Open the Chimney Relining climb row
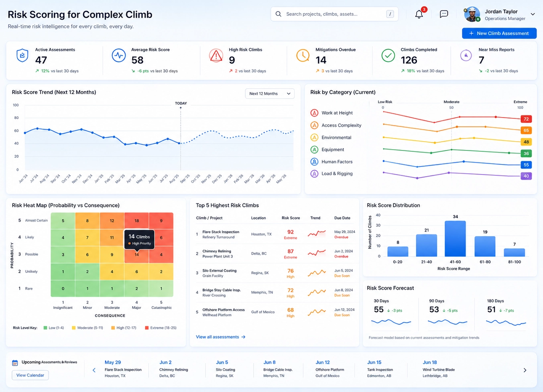Screen dimensions: 543x392 click(x=275, y=254)
